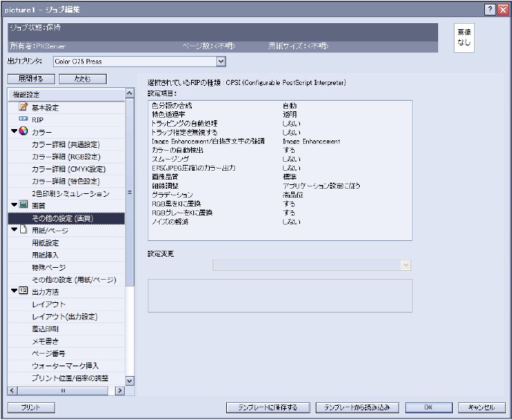The width and height of the screenshot is (512, 420).
Task: Click the 出力方法 icon
Action: [x=23, y=292]
